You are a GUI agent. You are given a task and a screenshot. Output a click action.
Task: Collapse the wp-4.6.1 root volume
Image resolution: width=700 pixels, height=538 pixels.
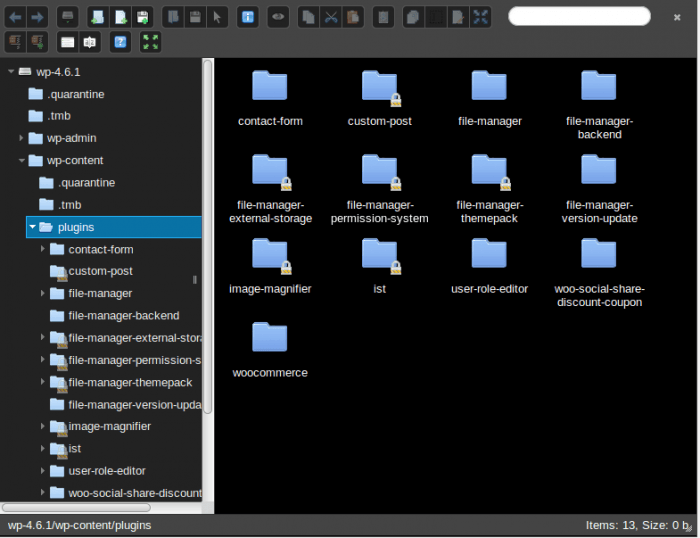(11, 71)
